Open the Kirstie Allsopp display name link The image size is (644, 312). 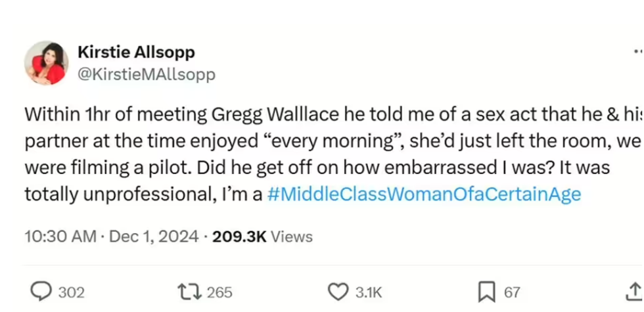(x=136, y=53)
